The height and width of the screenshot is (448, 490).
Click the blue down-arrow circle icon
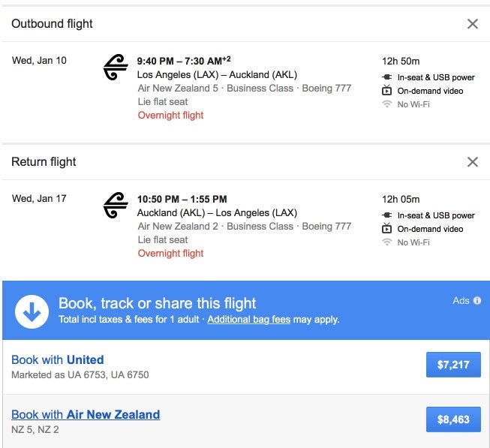pos(32,311)
